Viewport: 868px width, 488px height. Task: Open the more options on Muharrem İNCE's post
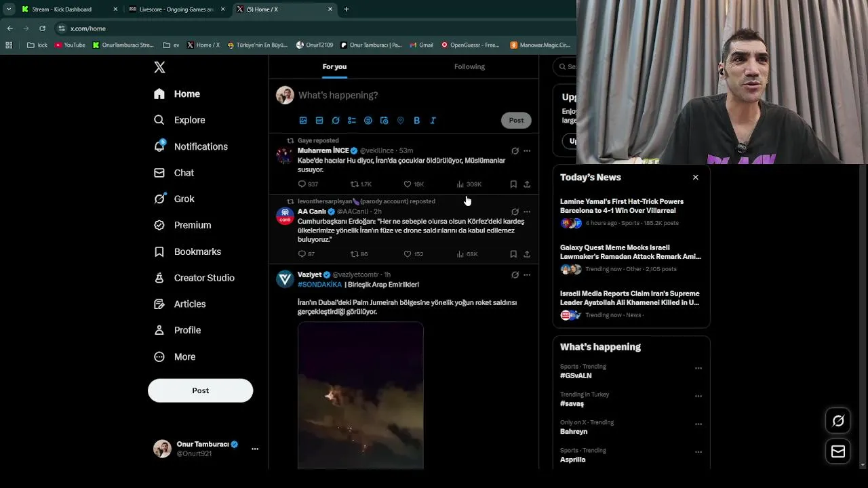527,151
